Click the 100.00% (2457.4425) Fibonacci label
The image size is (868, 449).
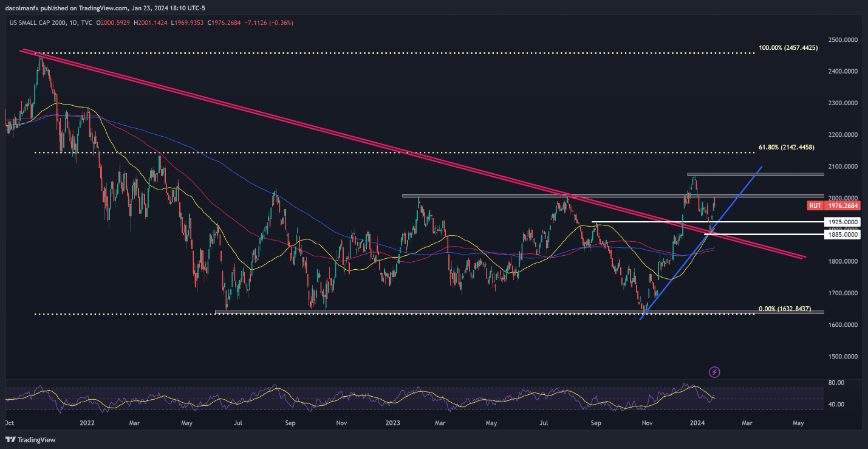tap(788, 47)
